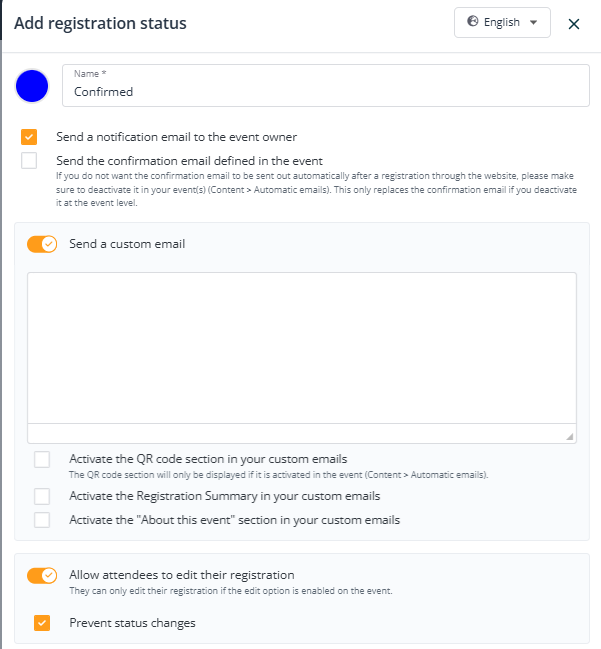Uncheck the Prevent status changes checkbox
This screenshot has height=649, width=601.
tap(42, 623)
